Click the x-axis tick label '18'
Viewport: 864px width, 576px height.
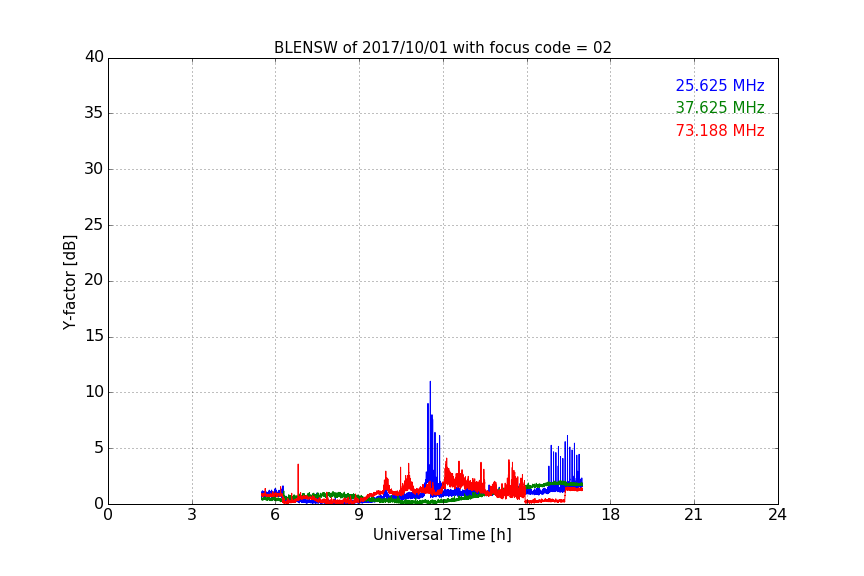(x=611, y=515)
